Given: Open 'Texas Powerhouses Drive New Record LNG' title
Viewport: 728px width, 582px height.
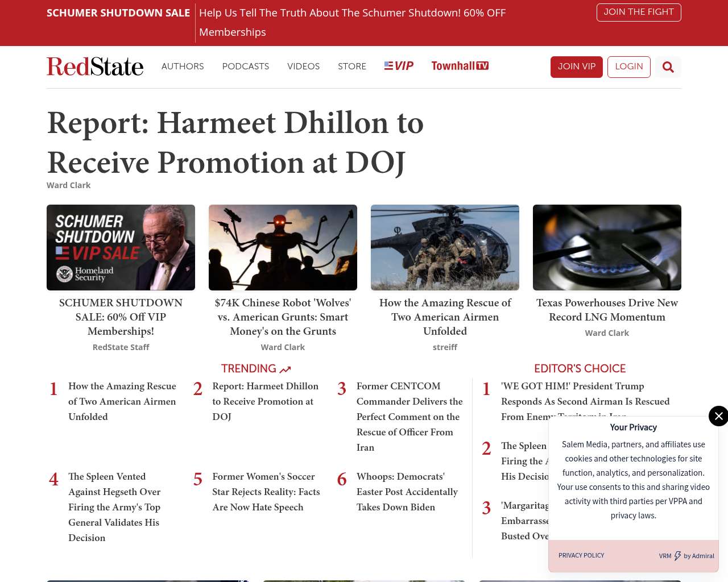Looking at the screenshot, I should click(607, 310).
